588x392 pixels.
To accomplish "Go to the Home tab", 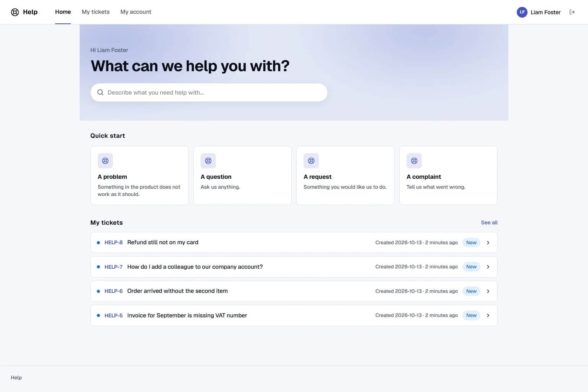I will tap(63, 12).
